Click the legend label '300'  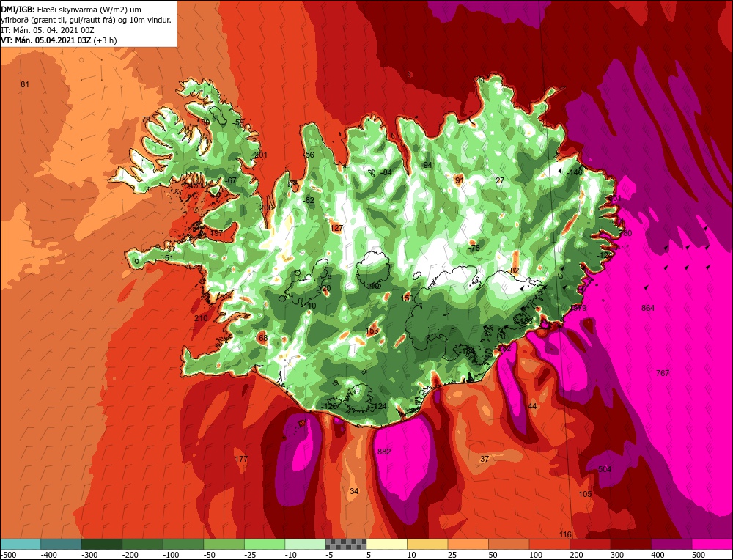click(x=617, y=555)
